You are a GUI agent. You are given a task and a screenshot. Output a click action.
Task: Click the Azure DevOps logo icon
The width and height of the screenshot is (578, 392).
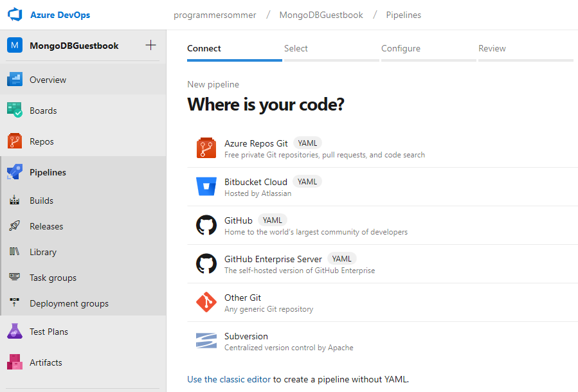tap(14, 14)
